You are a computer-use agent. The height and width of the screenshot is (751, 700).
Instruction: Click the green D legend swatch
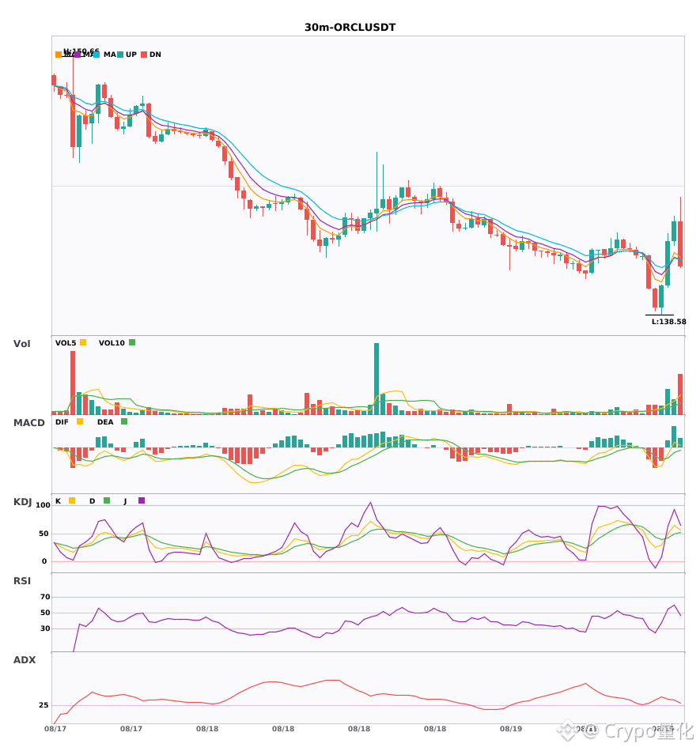point(107,500)
